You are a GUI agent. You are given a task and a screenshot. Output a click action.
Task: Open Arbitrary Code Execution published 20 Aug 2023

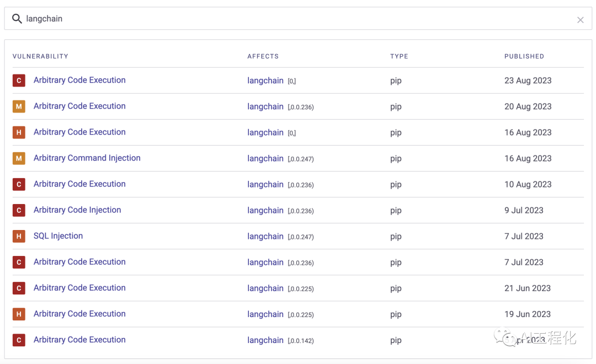coord(79,106)
